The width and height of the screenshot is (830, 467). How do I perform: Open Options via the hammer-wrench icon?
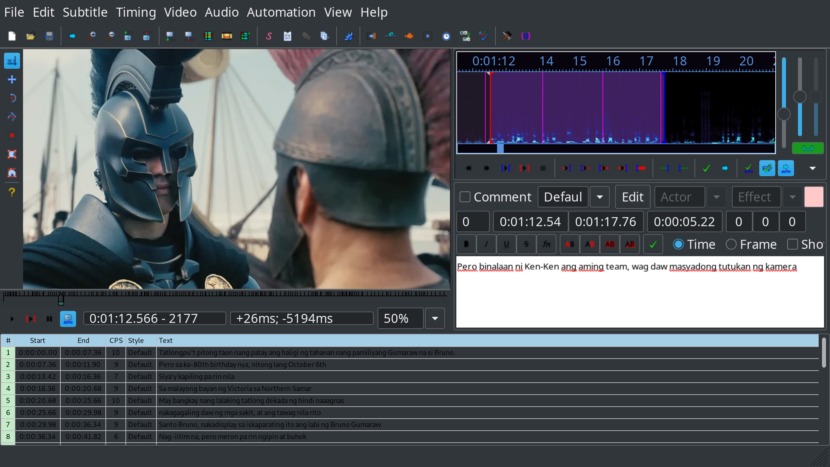[507, 36]
